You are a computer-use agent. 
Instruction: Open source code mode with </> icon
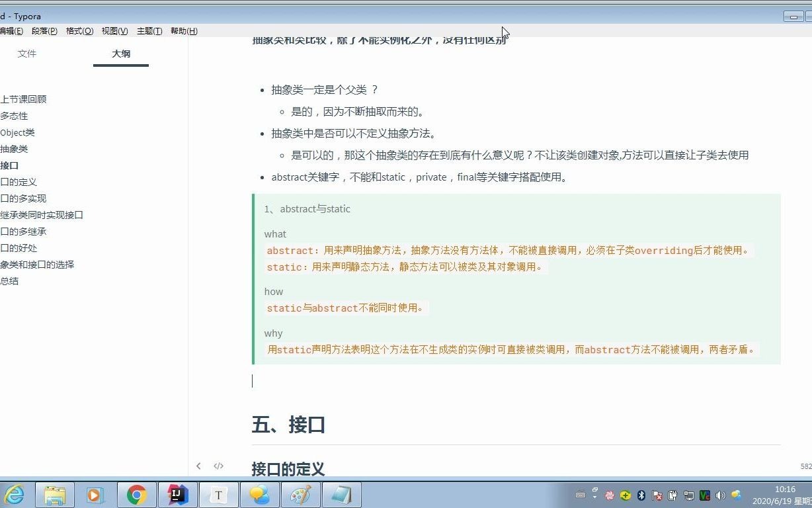(x=218, y=466)
